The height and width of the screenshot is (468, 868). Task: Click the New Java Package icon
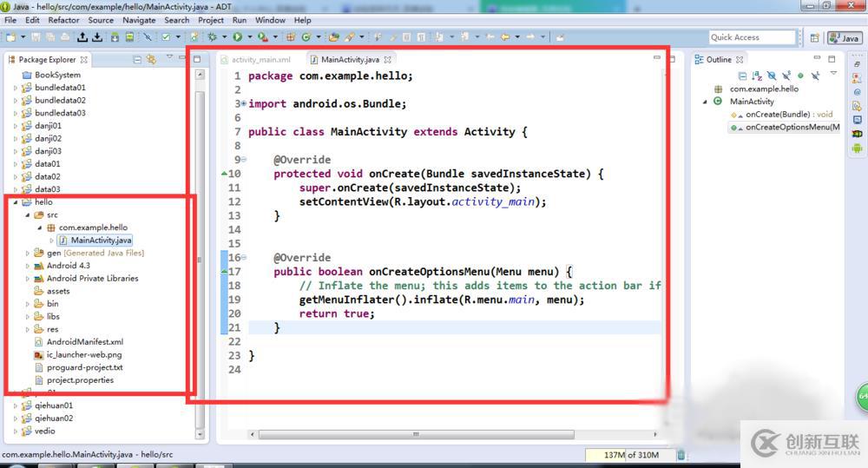(x=291, y=37)
